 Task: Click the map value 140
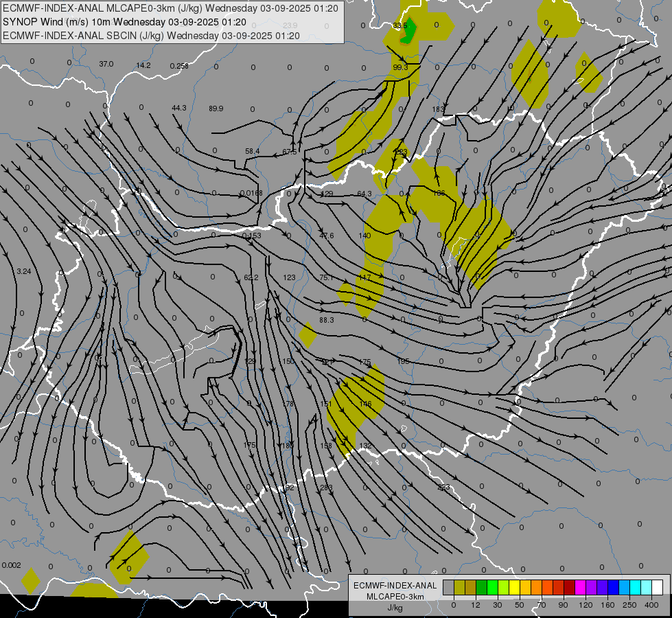coord(364,236)
